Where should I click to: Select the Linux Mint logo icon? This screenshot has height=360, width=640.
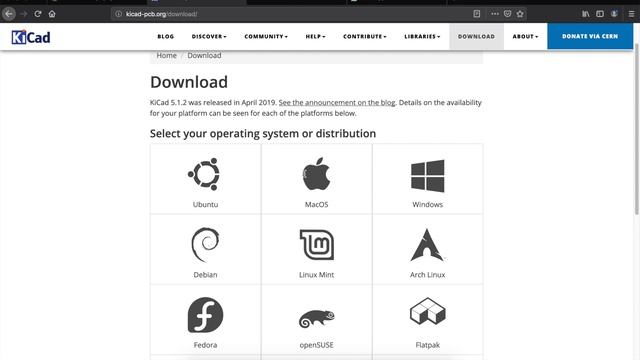(x=317, y=245)
